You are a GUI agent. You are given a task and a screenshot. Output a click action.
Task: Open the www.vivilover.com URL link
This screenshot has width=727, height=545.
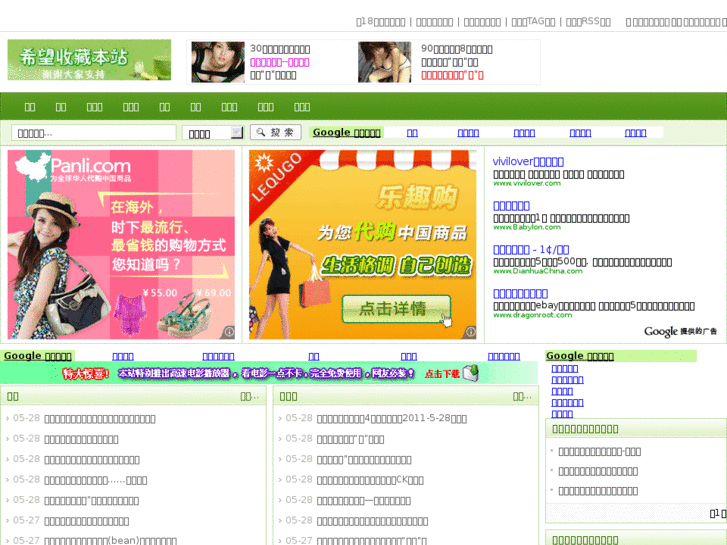pyautogui.click(x=527, y=183)
